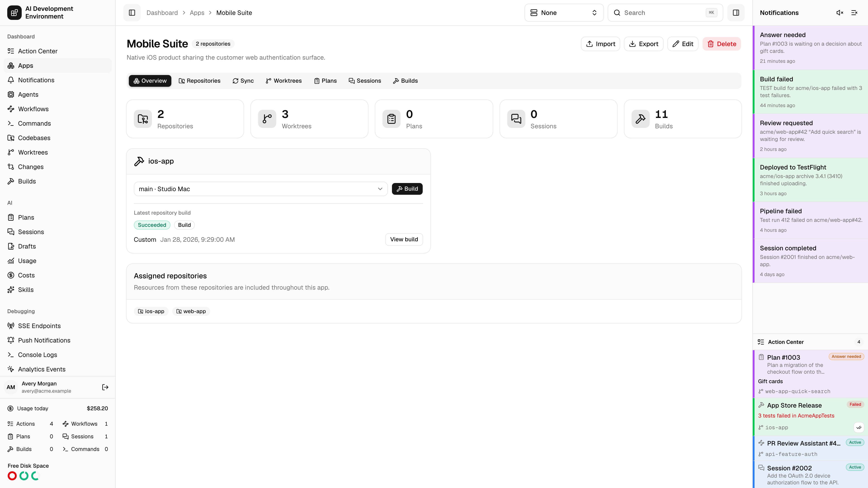Image resolution: width=868 pixels, height=488 pixels.
Task: Click the web-app repository chip
Action: click(191, 312)
